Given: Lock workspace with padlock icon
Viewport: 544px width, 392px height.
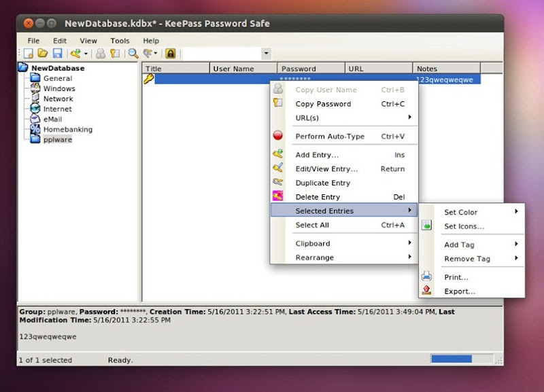Looking at the screenshot, I should 171,54.
